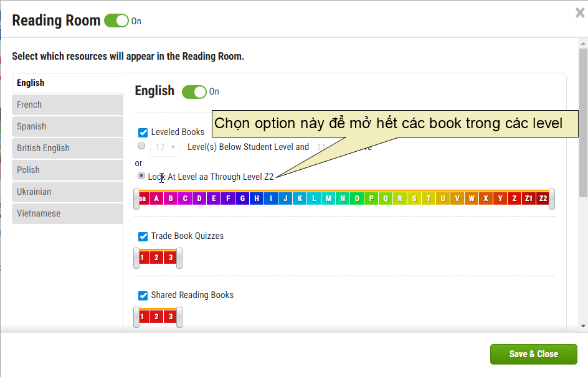Select the Vietnamese language tab
588x377 pixels.
pyautogui.click(x=67, y=213)
